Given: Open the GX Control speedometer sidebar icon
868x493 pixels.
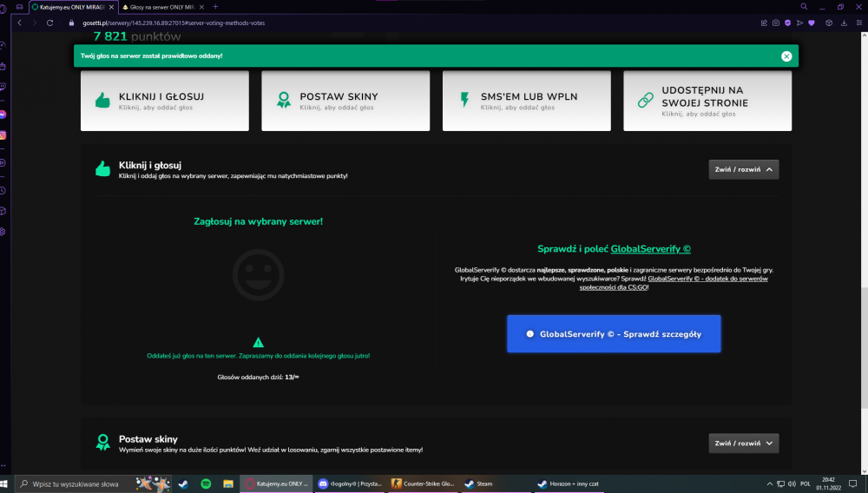Looking at the screenshot, I should click(x=3, y=45).
